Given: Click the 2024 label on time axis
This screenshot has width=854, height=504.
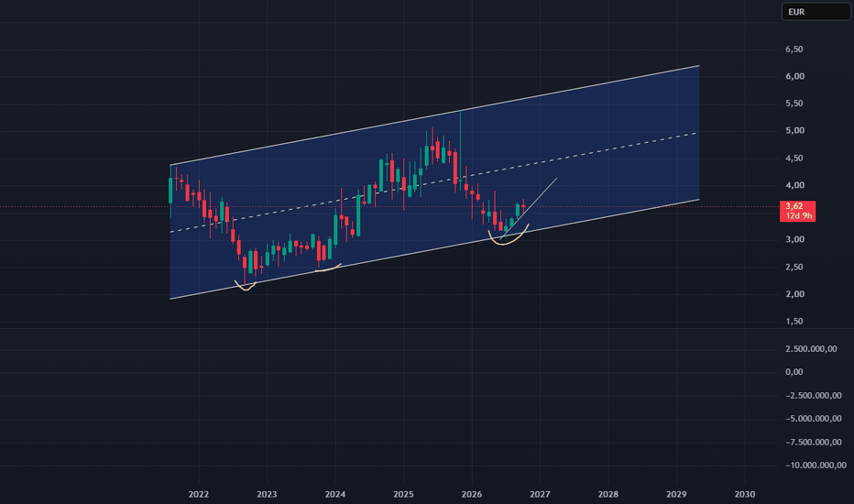Looking at the screenshot, I should point(335,494).
